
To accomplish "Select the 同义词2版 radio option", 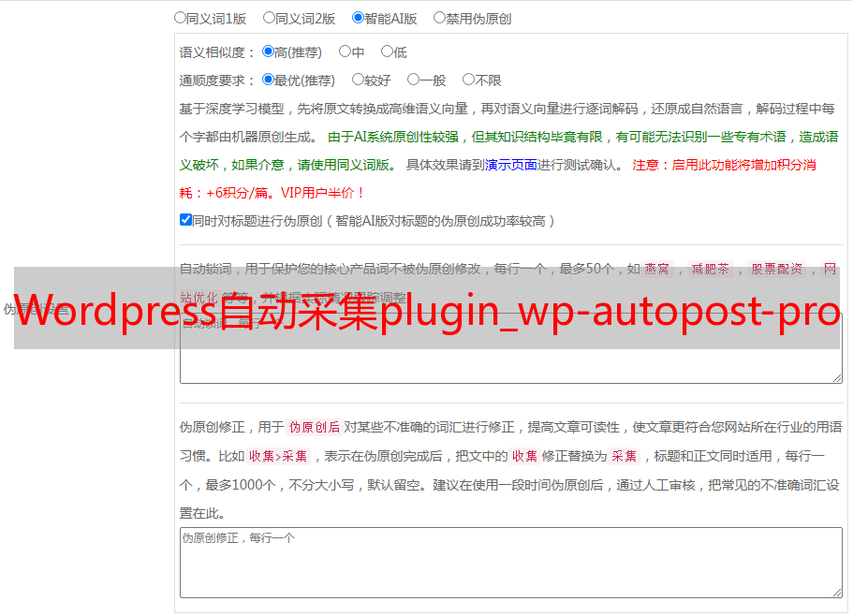I will [x=269, y=18].
